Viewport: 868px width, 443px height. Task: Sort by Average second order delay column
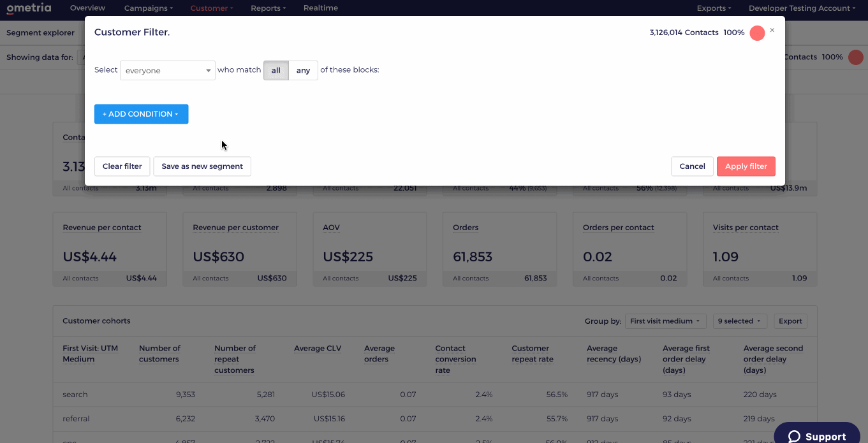(773, 359)
